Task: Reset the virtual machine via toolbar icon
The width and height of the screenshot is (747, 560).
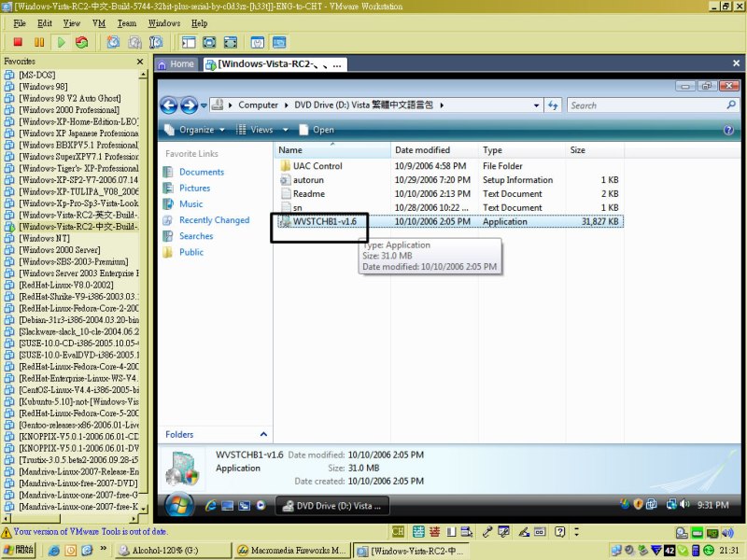Action: (x=82, y=42)
